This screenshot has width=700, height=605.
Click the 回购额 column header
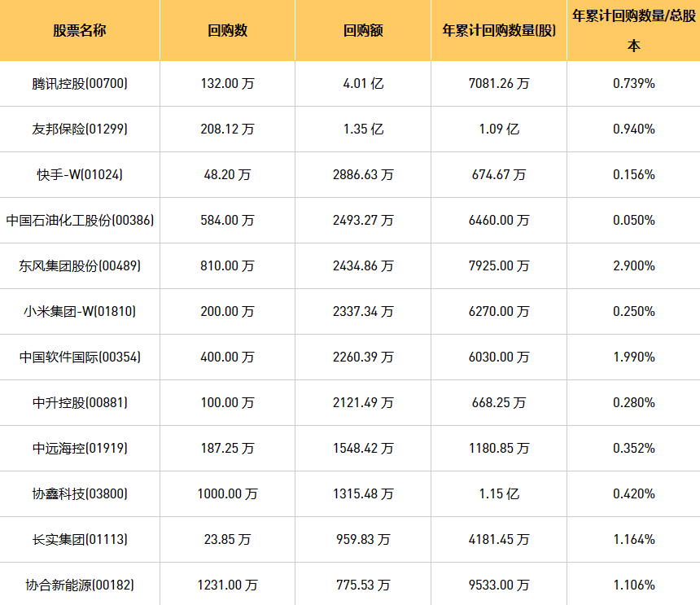(x=363, y=30)
